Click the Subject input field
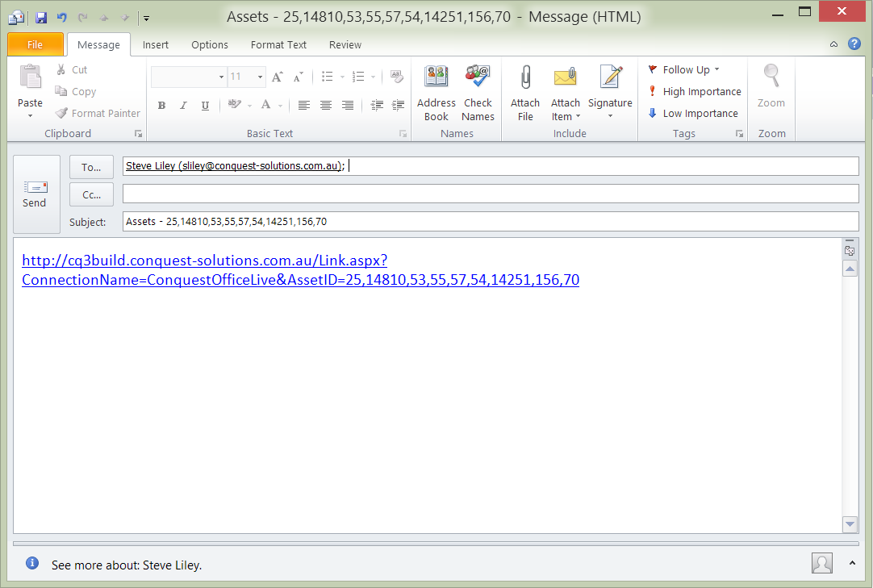Viewport: 873px width, 588px height. tap(491, 222)
